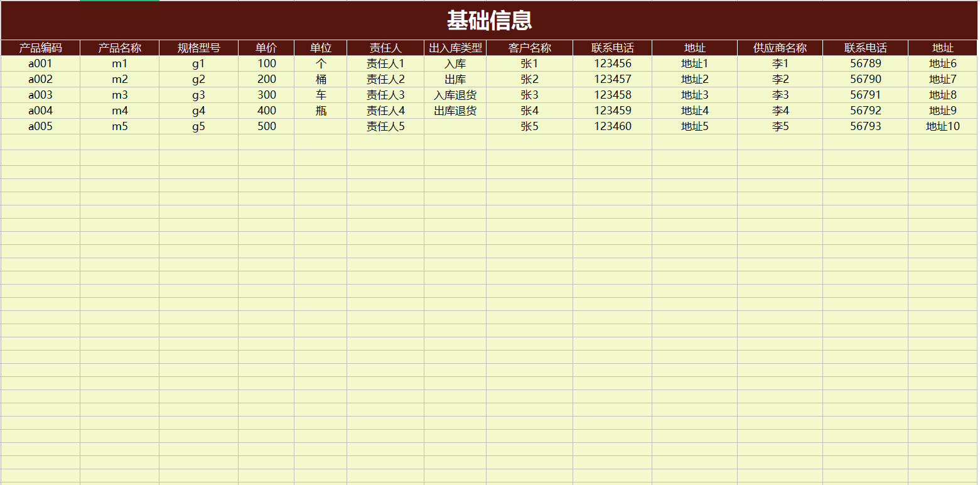
Task: Click the 地址10 cell
Action: 943,126
